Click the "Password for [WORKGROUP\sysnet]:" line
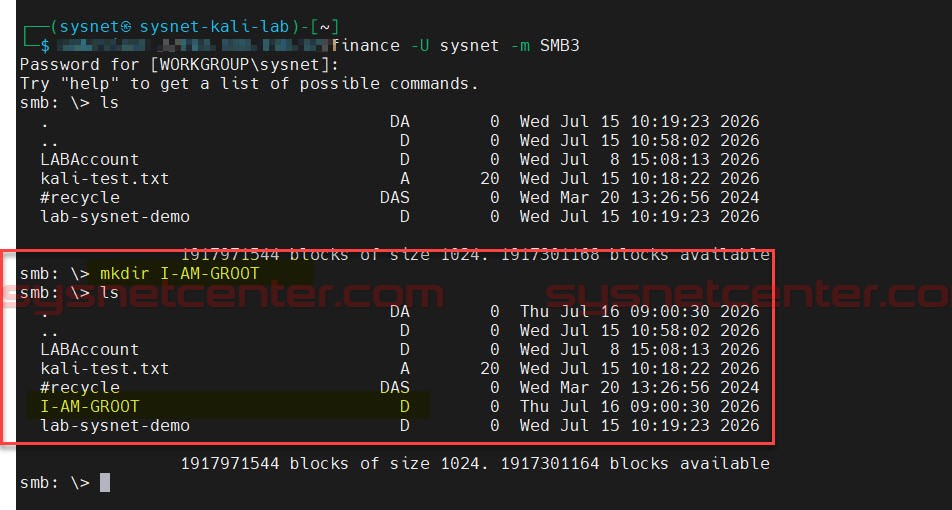The height and width of the screenshot is (510, 952). pos(180,64)
